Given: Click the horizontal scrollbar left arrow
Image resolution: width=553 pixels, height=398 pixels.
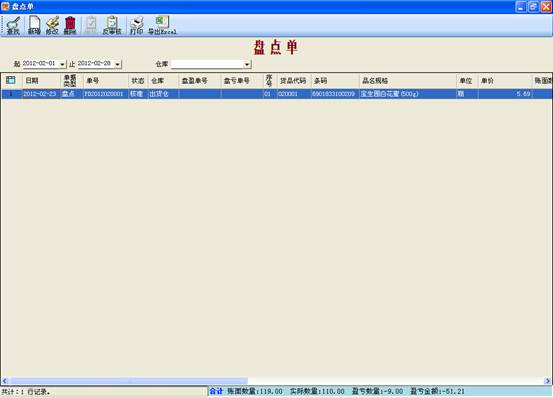Looking at the screenshot, I should click(x=4, y=381).
